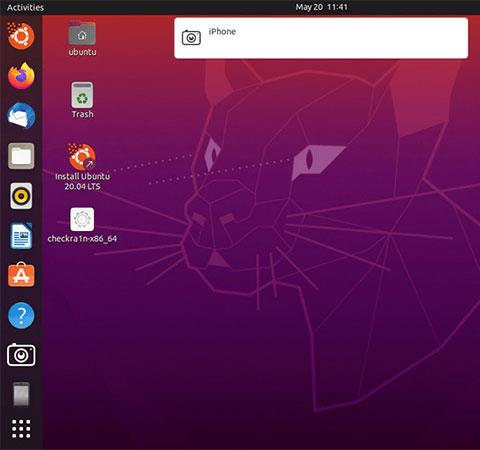The image size is (480, 450).
Task: Click the camera icon in the notification
Action: (191, 37)
